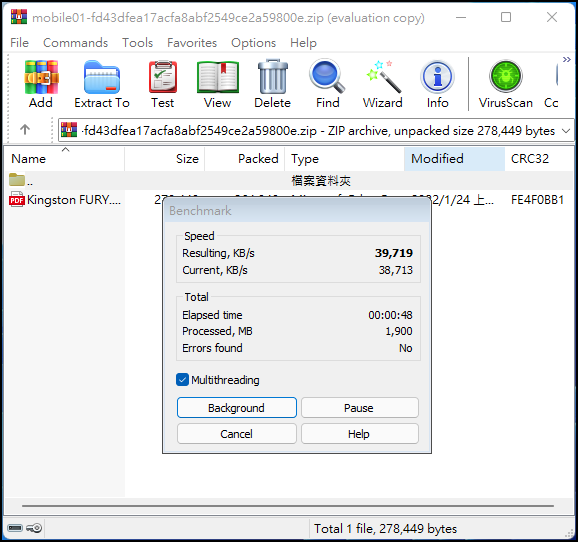Open the Tools menu
The width and height of the screenshot is (578, 542).
point(137,43)
